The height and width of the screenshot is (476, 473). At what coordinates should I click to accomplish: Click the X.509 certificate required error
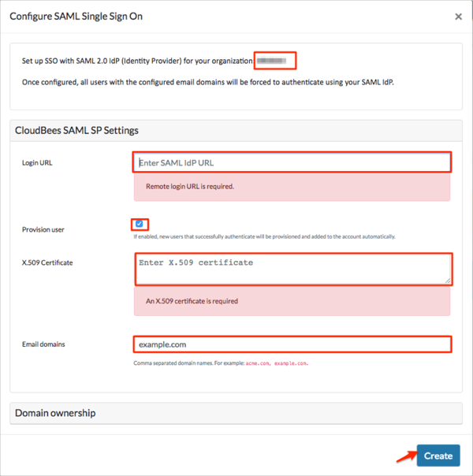[192, 301]
